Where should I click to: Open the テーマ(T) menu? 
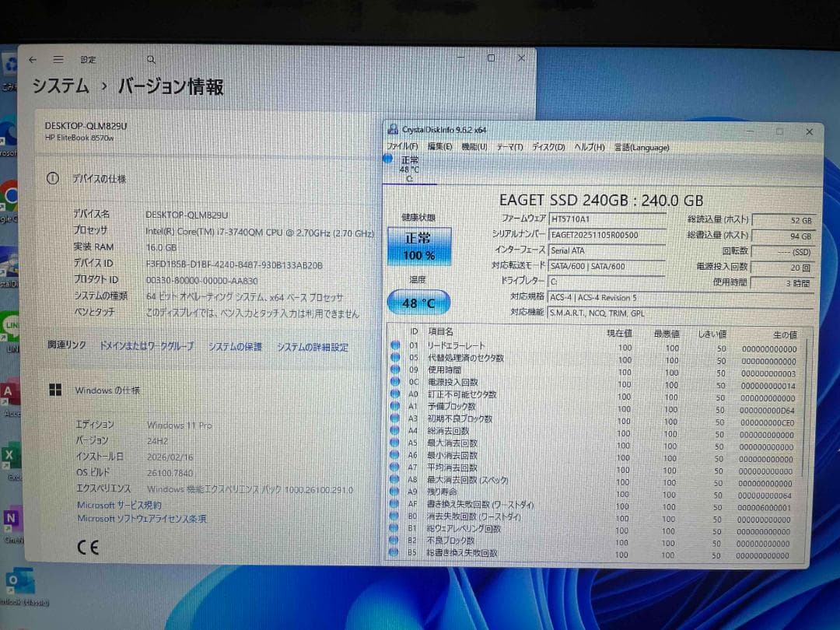[509, 147]
